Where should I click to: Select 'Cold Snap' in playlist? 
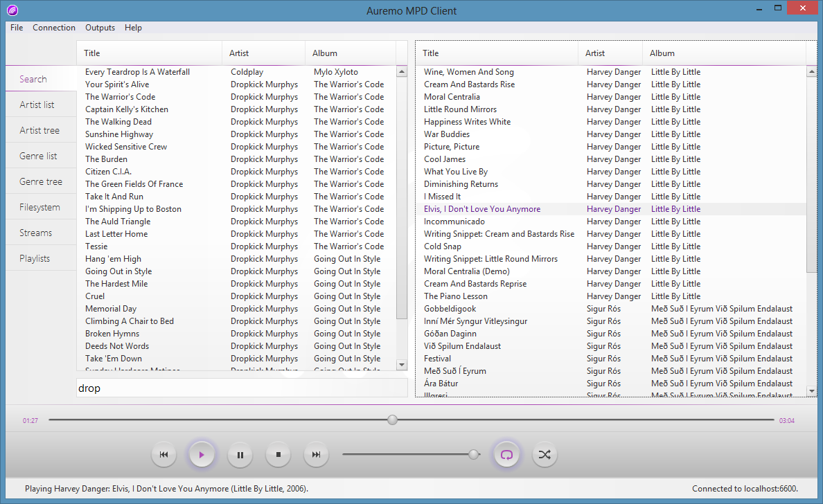tap(612, 246)
